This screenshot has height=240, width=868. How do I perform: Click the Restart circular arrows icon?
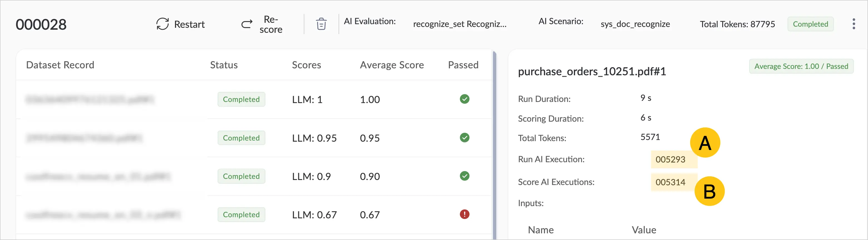(162, 24)
